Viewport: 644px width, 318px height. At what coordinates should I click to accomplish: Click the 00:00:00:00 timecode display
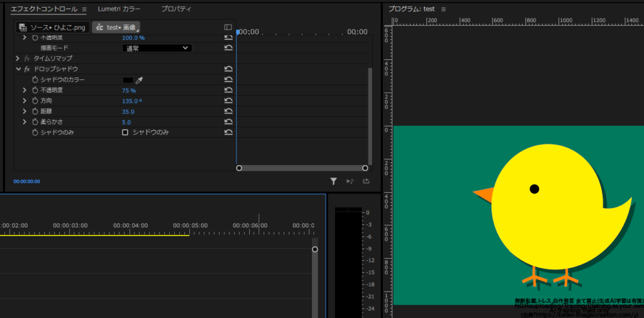pyautogui.click(x=26, y=181)
